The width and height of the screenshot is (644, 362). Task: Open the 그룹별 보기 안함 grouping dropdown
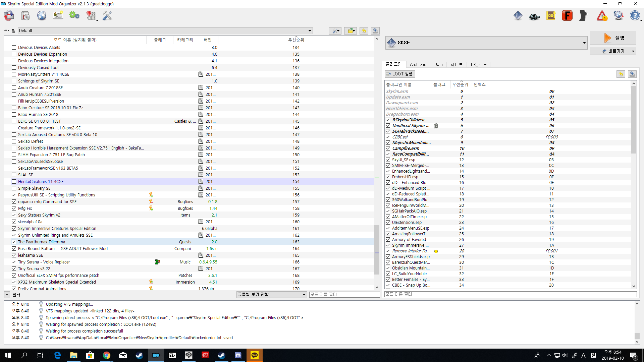272,295
